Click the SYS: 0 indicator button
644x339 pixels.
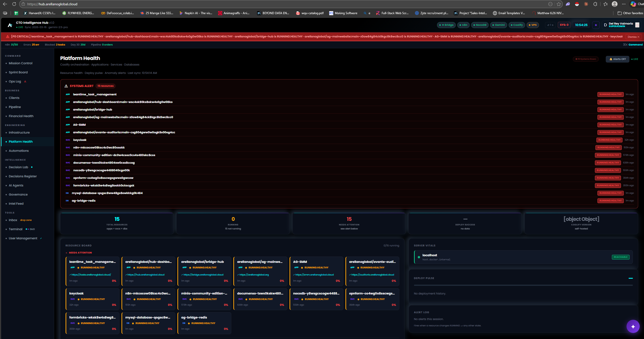[564, 25]
